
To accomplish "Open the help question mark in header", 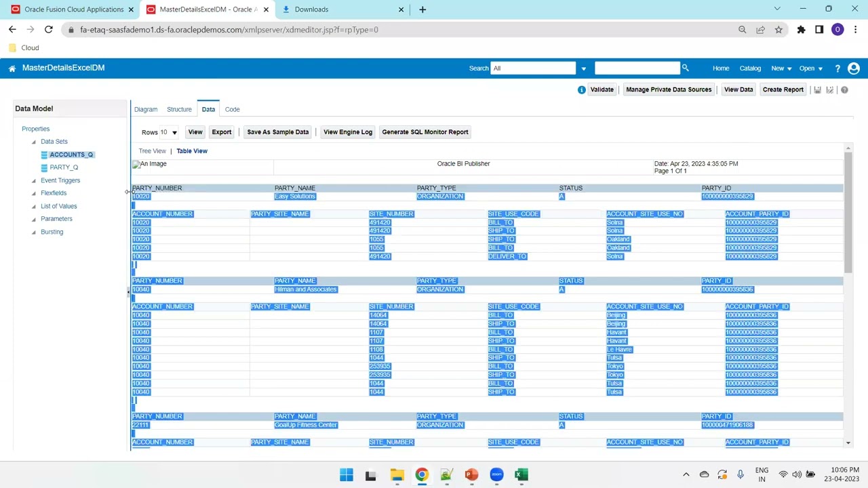I will click(x=837, y=68).
